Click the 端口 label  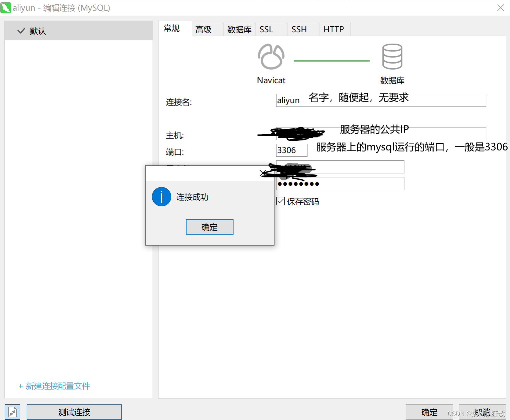click(x=175, y=152)
